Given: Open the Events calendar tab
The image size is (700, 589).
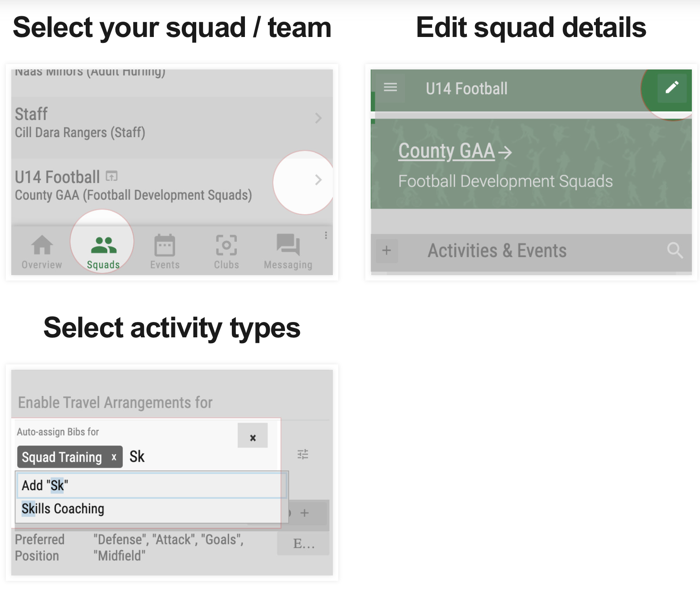Looking at the screenshot, I should 165,252.
